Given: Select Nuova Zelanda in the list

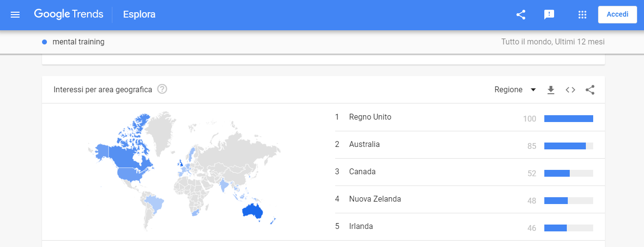Looking at the screenshot, I should click(x=375, y=199).
